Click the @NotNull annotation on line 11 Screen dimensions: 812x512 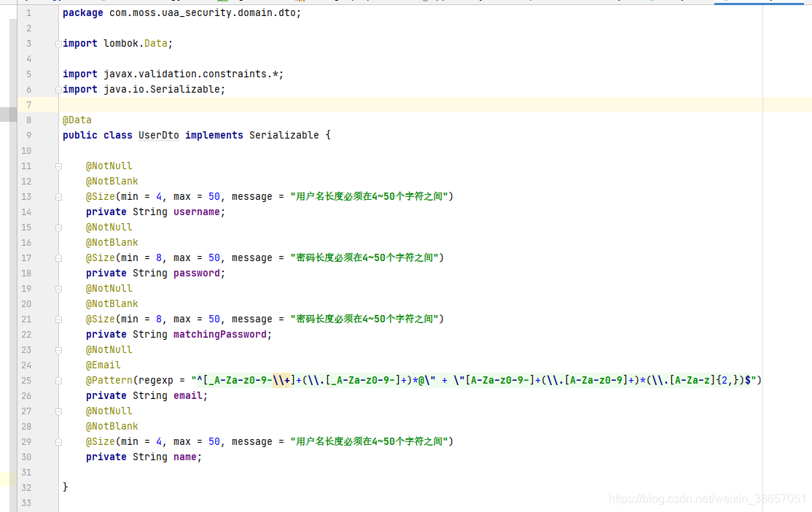[x=109, y=166]
